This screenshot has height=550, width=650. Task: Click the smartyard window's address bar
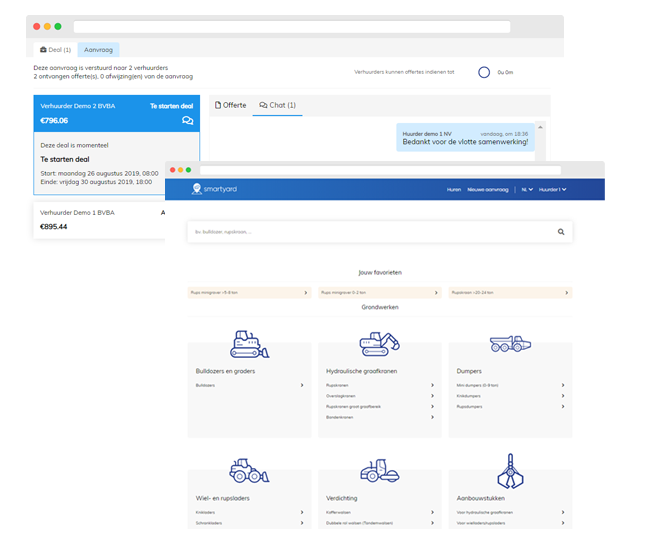pos(380,170)
